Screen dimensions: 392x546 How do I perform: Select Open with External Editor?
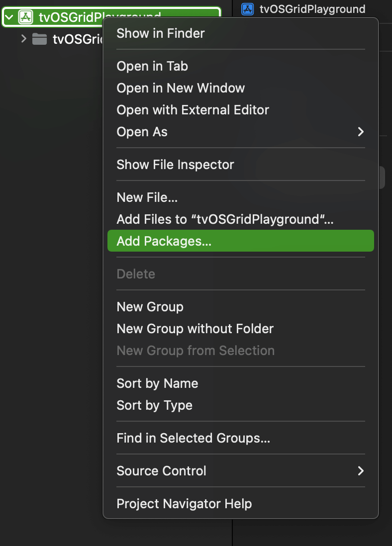tap(240, 110)
